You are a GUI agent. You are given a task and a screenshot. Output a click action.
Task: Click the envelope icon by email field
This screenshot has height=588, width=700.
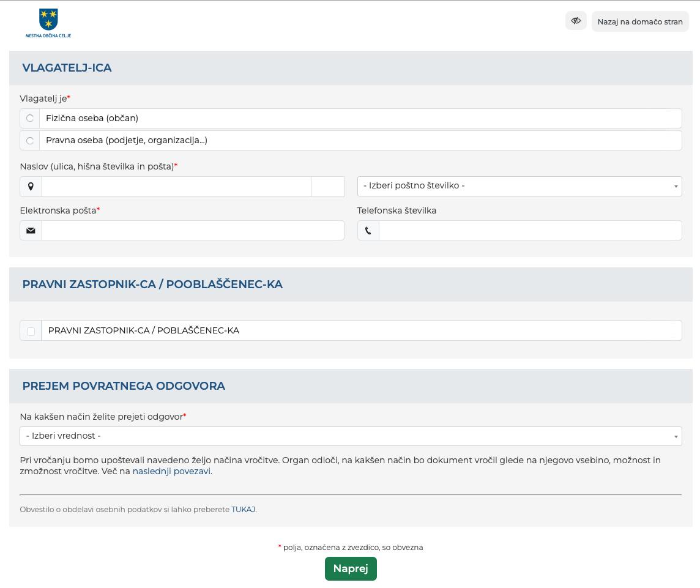pyautogui.click(x=31, y=231)
